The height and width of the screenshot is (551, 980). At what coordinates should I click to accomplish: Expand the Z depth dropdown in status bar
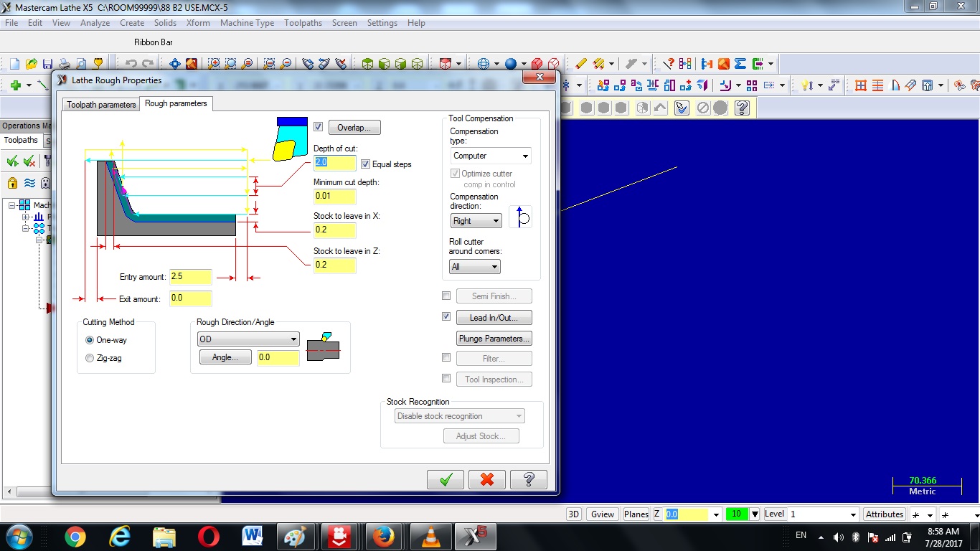[716, 514]
